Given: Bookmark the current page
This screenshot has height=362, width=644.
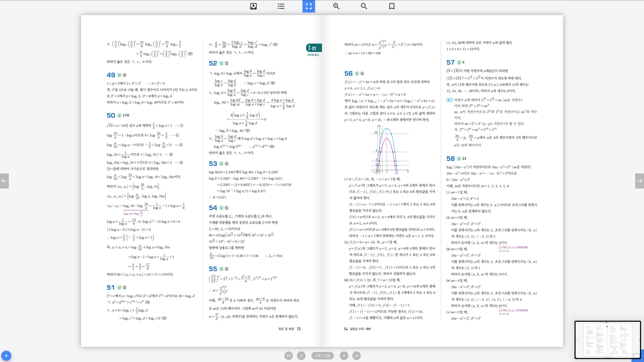Looking at the screenshot, I should point(392,6).
